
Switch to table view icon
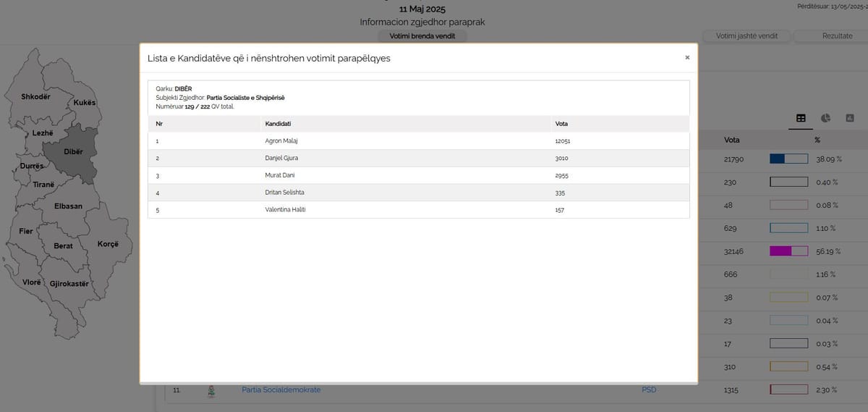[801, 118]
